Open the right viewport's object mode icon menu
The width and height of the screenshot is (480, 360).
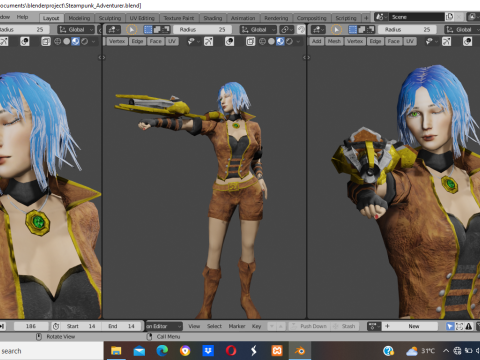(318, 30)
